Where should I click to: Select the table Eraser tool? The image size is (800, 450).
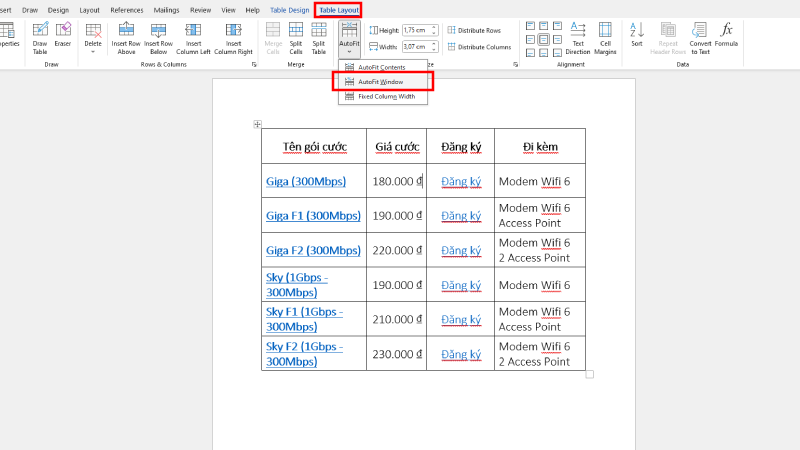click(x=63, y=36)
